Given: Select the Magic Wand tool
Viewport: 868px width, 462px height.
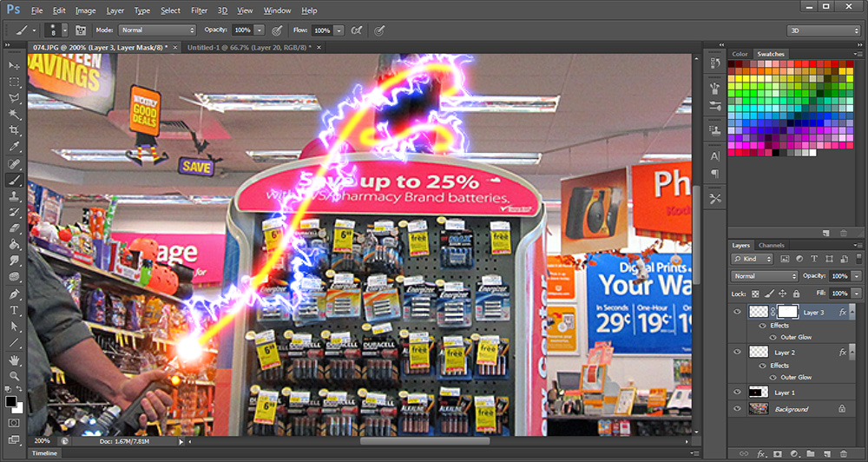Looking at the screenshot, I should (x=14, y=114).
